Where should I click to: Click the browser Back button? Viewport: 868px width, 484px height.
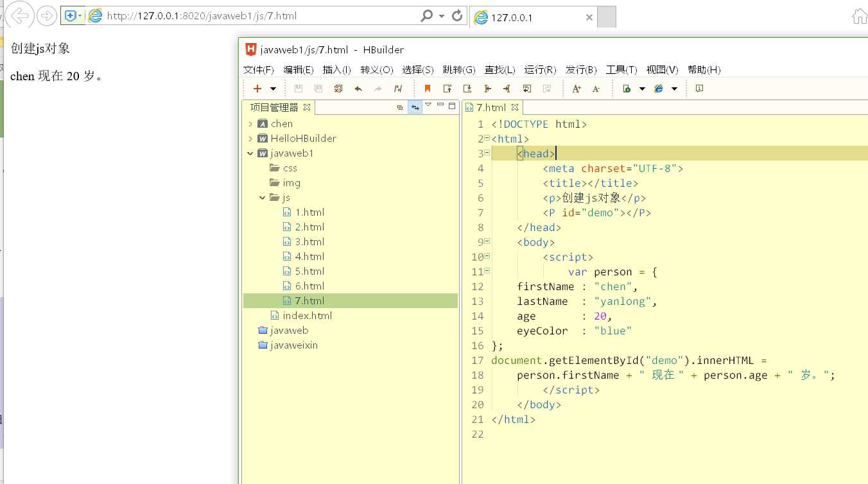[x=21, y=15]
